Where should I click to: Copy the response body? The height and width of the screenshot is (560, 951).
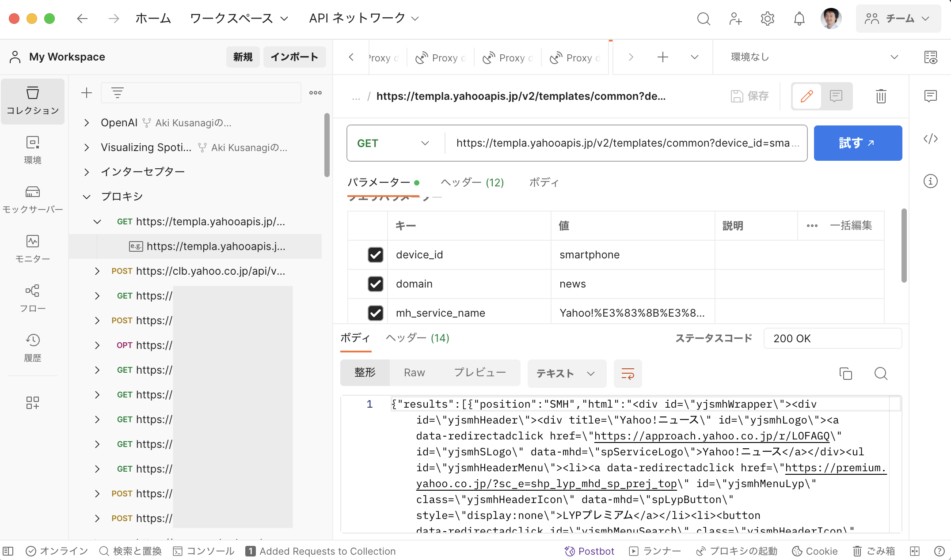846,373
